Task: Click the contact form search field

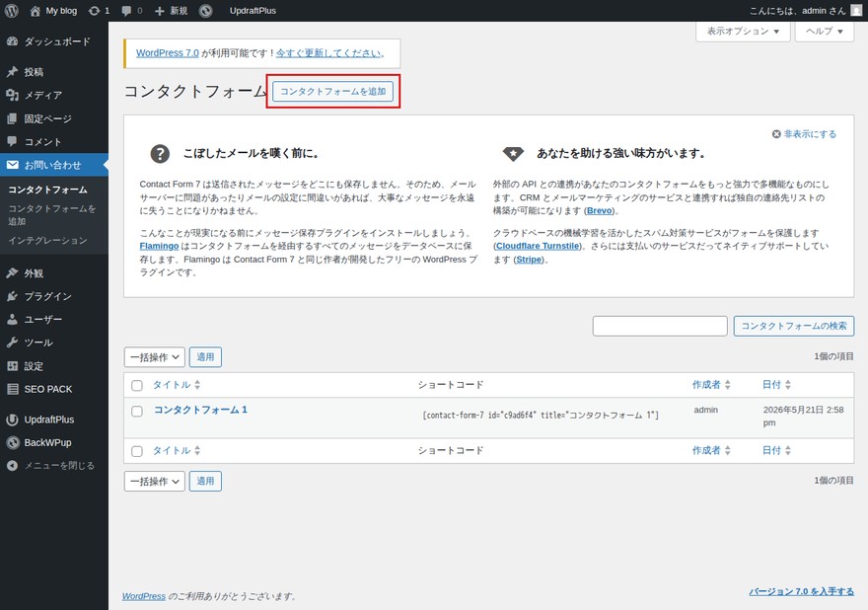Action: pyautogui.click(x=660, y=326)
